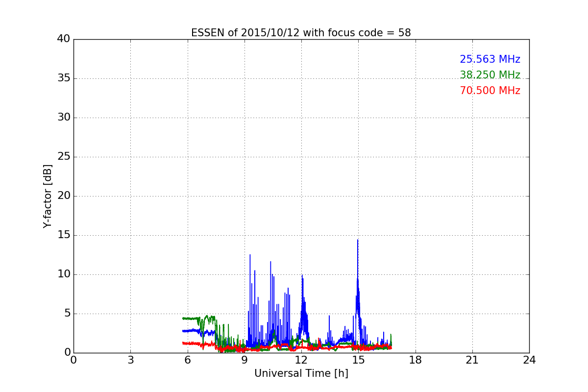Select the blue '25.563 MHz' legend label
Image resolution: width=588 pixels, height=392 pixels.
(490, 59)
